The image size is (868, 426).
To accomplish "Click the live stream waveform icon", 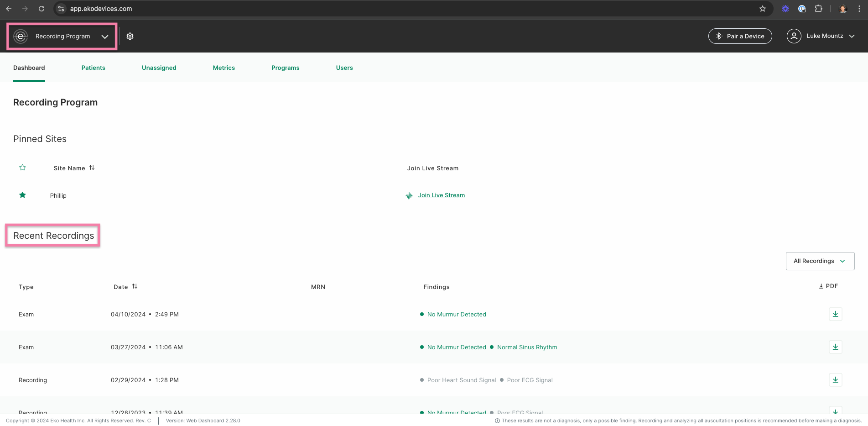I will [409, 195].
